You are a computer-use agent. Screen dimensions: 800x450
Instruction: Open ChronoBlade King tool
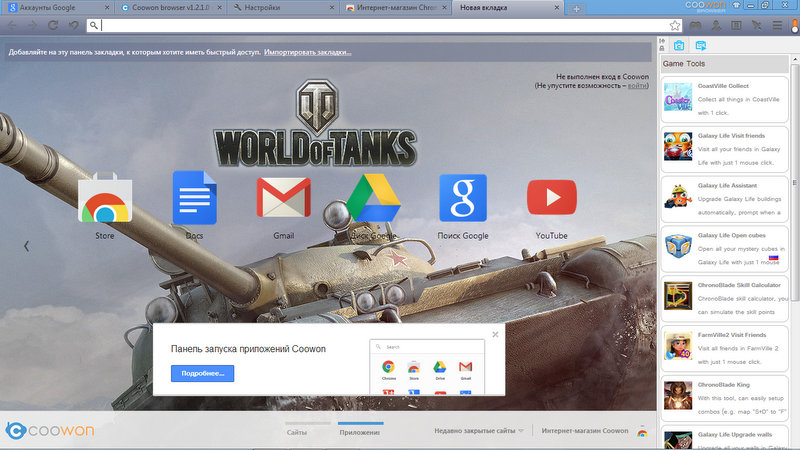[724, 398]
